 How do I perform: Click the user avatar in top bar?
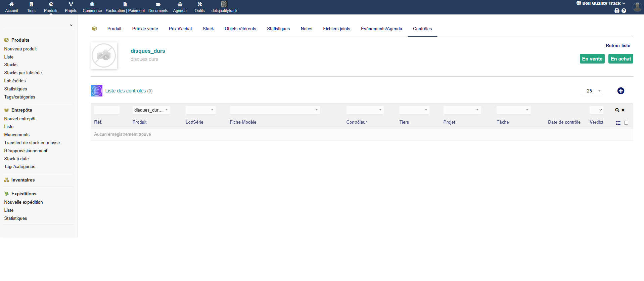pos(637,7)
